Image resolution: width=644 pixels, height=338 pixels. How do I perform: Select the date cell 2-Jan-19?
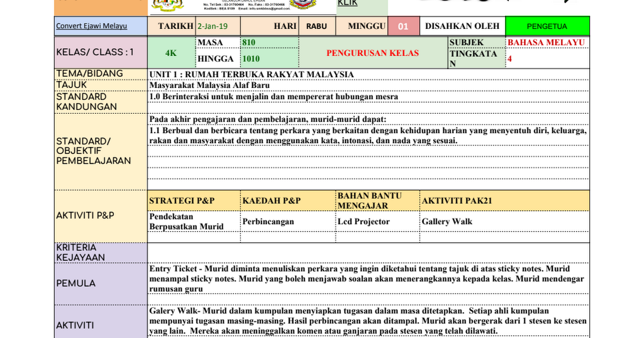[218, 26]
